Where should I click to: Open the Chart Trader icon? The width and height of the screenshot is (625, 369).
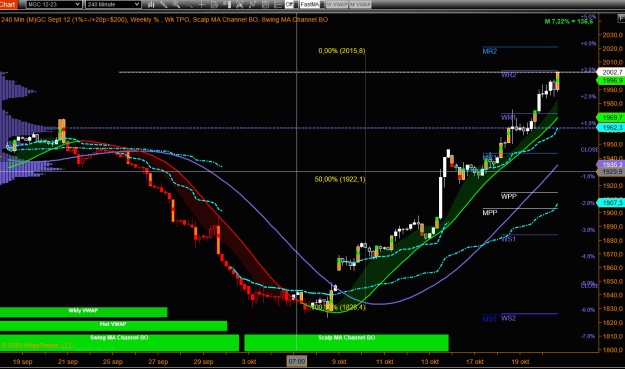pos(227,4)
